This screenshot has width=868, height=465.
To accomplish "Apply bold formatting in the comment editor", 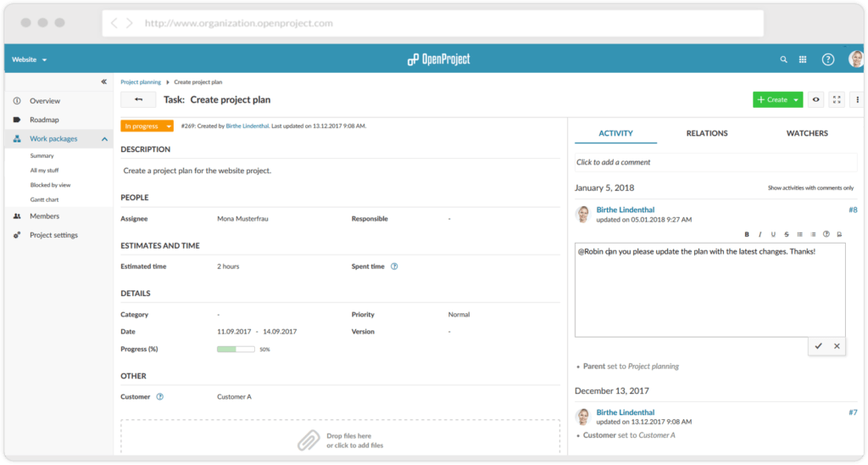I will [747, 234].
